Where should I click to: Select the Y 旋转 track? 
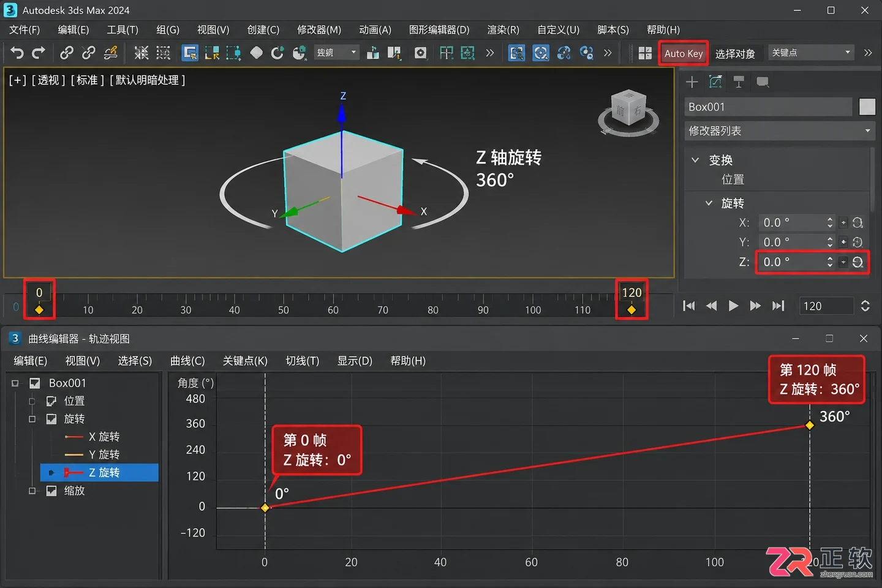click(x=104, y=454)
